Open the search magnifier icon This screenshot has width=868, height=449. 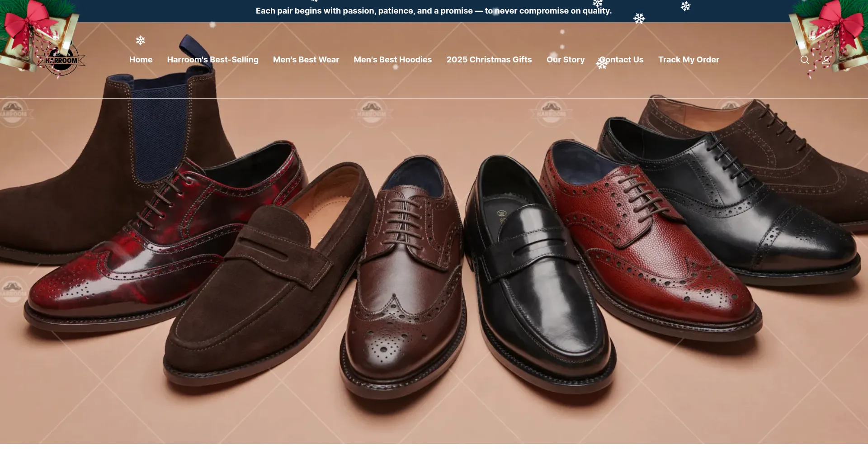[x=805, y=60]
